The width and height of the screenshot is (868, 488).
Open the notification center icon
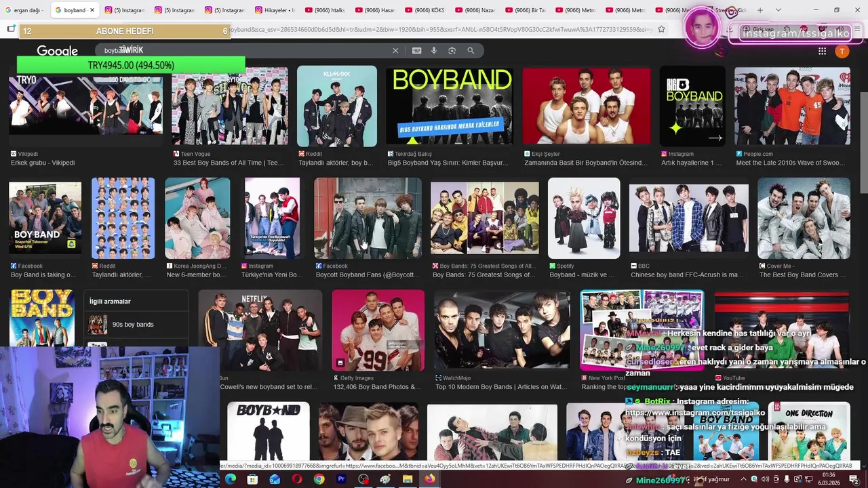coord(854,479)
